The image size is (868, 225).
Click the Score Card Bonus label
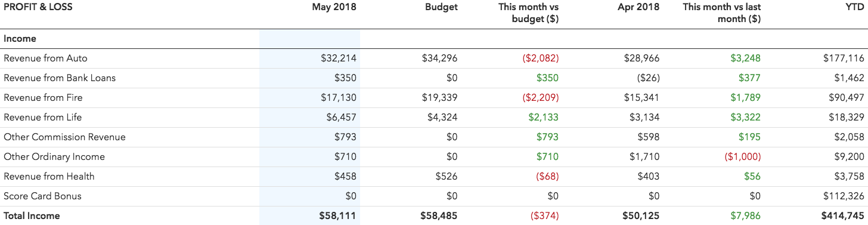tap(42, 196)
